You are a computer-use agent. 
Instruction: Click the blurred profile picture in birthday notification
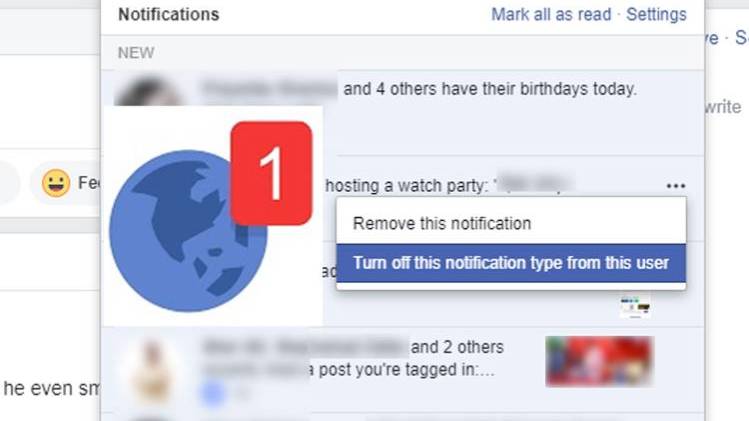tap(149, 92)
